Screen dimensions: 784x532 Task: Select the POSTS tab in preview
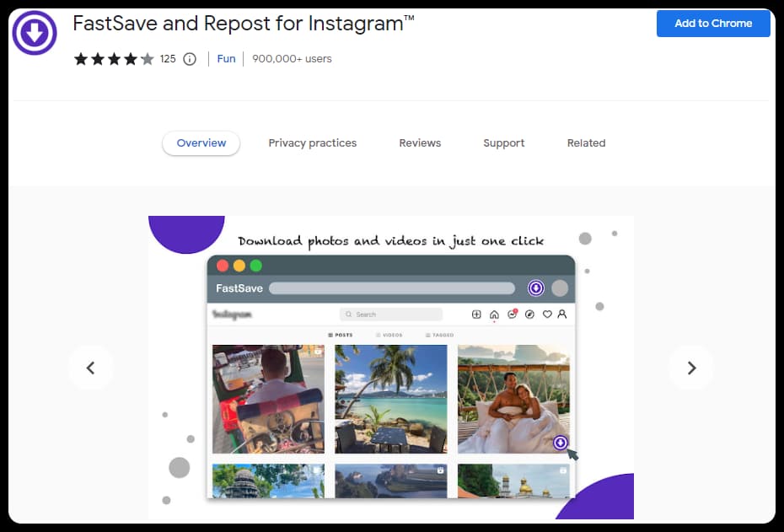coord(340,335)
